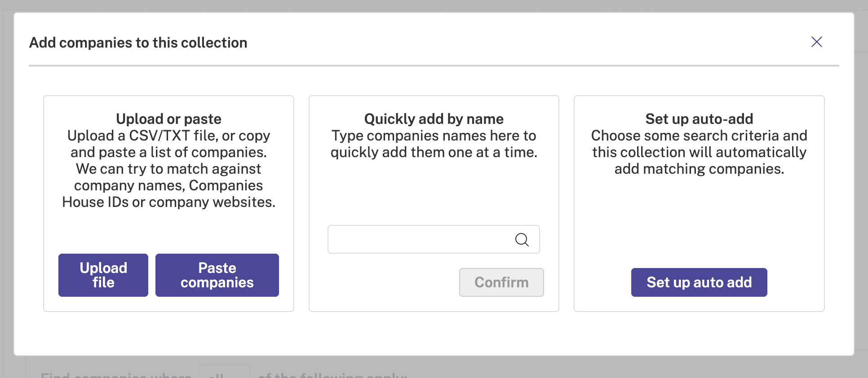This screenshot has height=378, width=868.
Task: Choose Paste companies option
Action: coord(217,275)
